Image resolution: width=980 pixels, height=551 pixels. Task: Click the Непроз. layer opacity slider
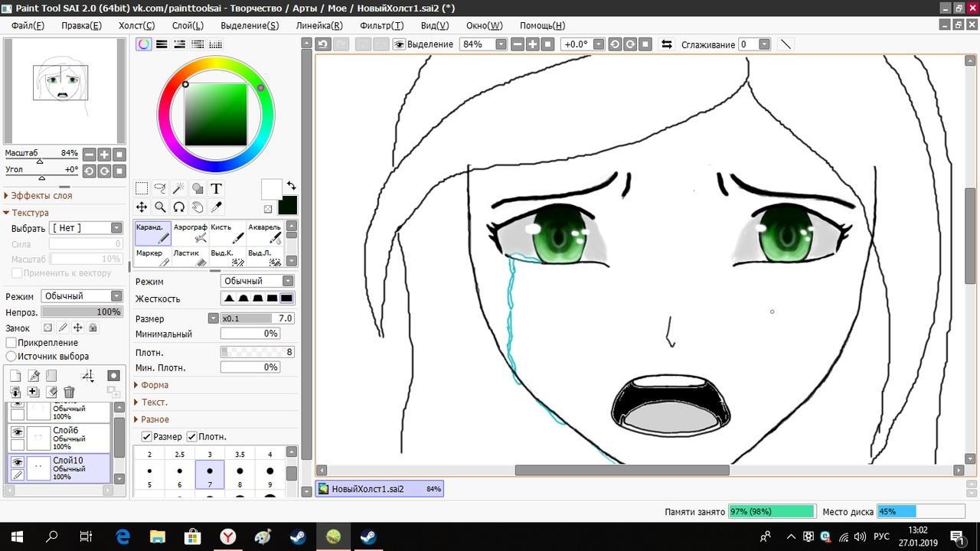pos(82,312)
